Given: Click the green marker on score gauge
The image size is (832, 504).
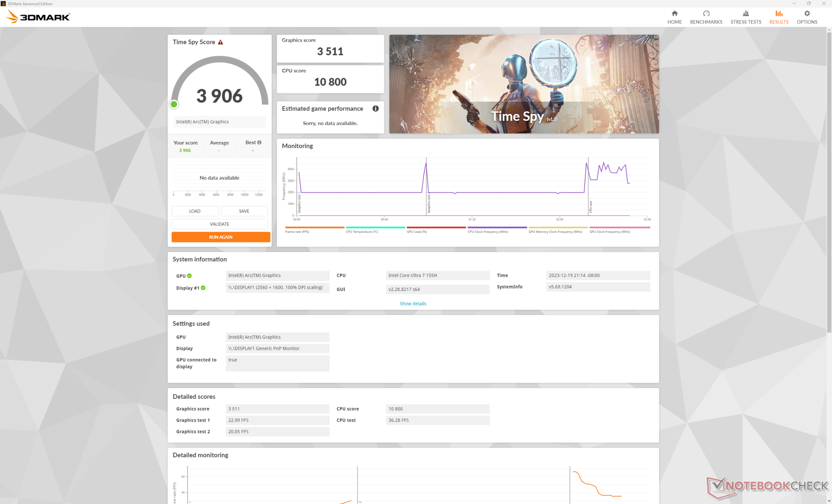Looking at the screenshot, I should 174,104.
